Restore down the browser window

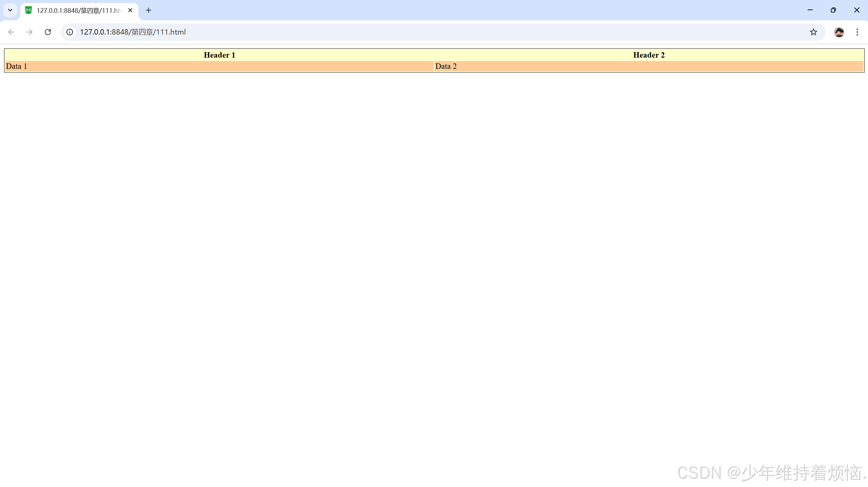pyautogui.click(x=833, y=10)
